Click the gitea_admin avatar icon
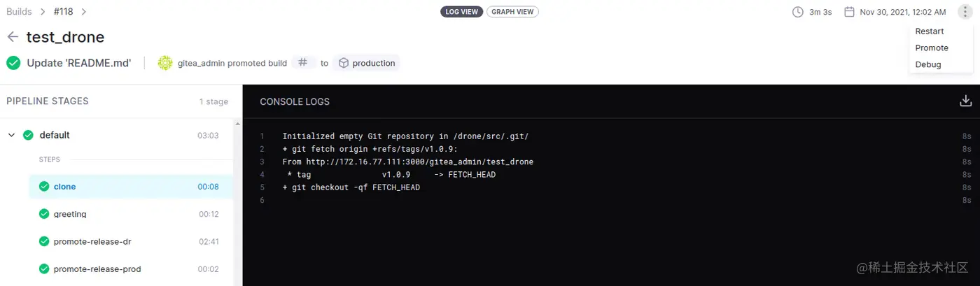 pyautogui.click(x=165, y=63)
